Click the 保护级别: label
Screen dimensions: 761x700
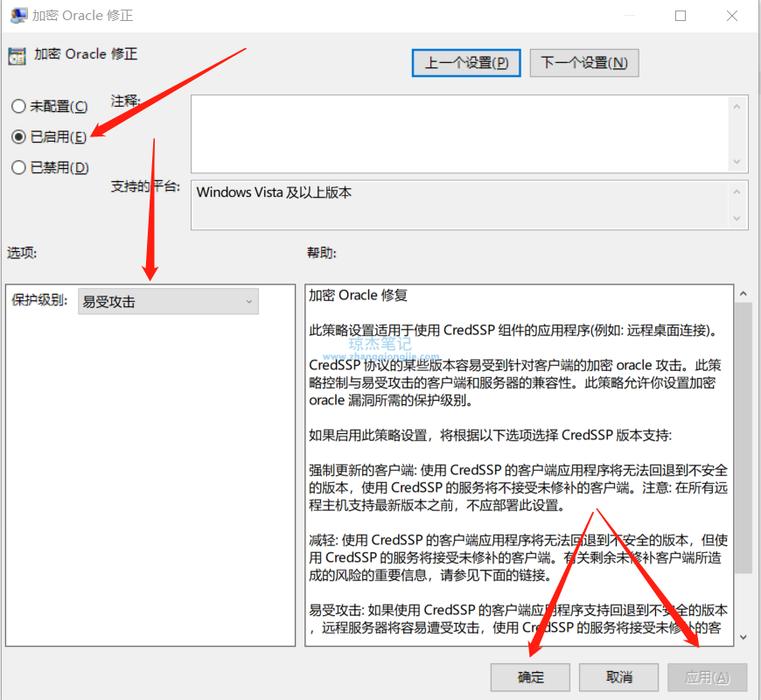[39, 300]
